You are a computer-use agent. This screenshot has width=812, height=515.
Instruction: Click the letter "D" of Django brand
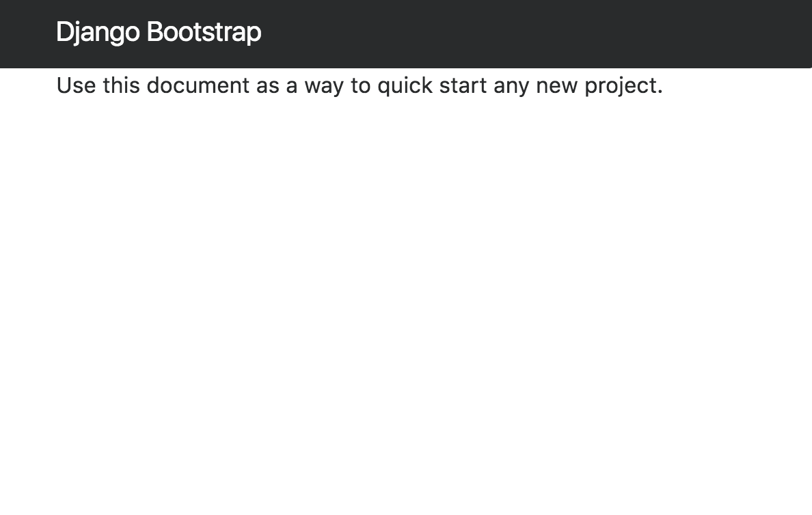point(65,31)
